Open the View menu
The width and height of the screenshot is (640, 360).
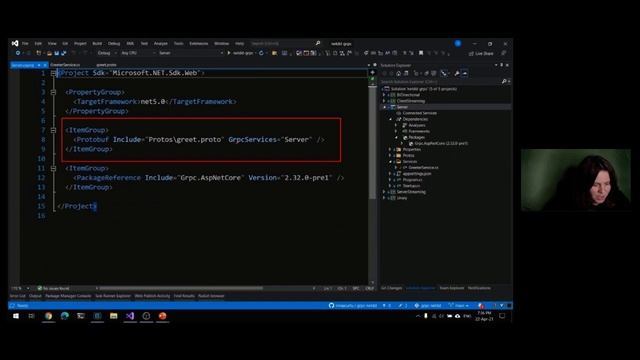(x=52, y=43)
